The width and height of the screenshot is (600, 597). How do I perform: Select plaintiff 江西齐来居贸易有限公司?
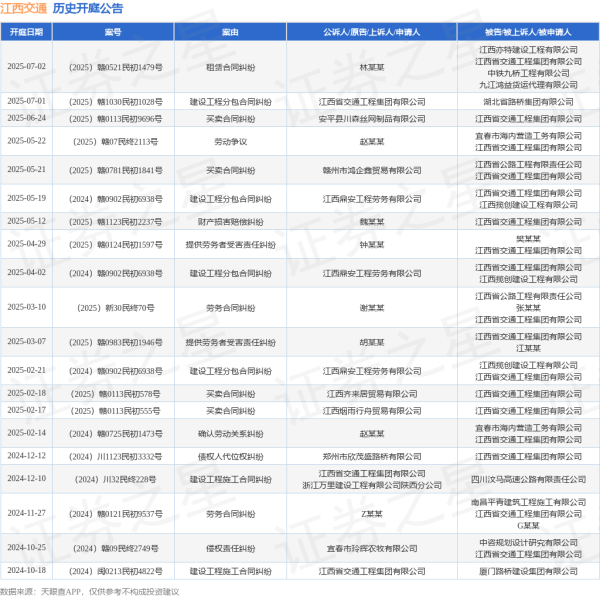click(x=372, y=394)
